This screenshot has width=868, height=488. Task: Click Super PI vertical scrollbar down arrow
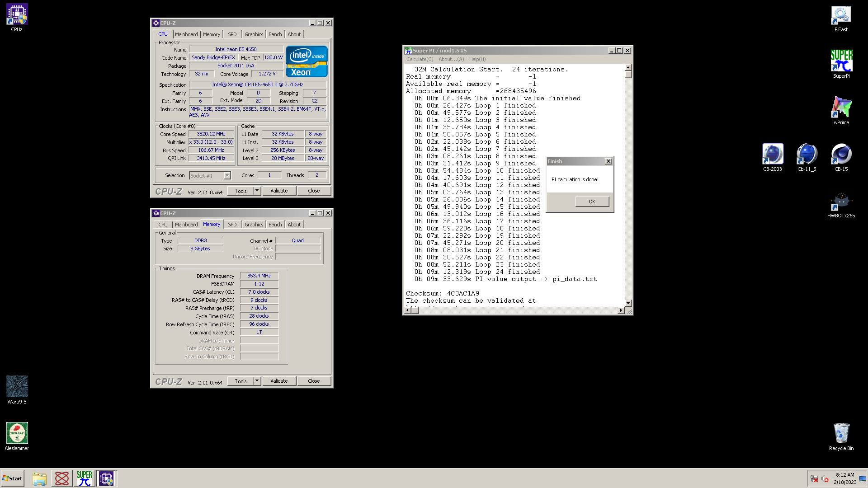[628, 303]
